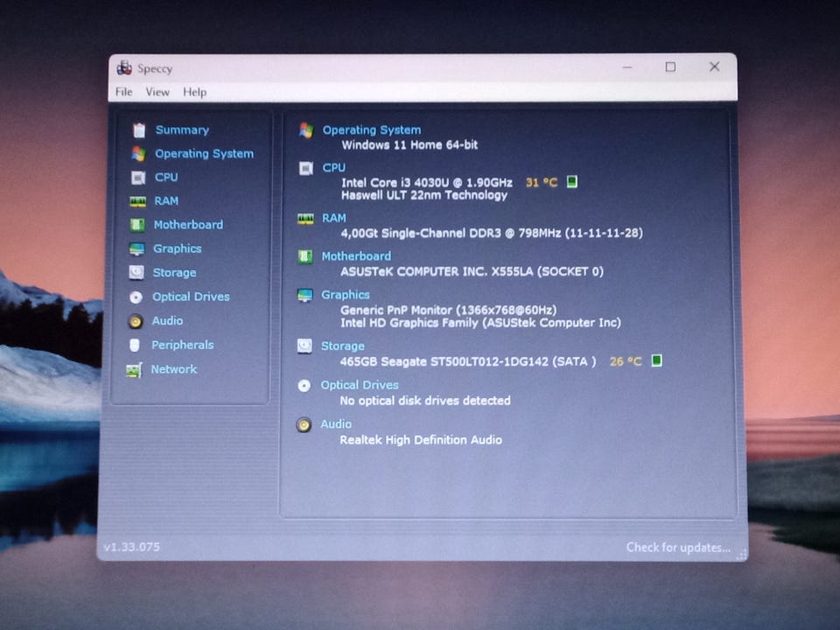
Task: Select Optical Drives in the sidebar
Action: click(191, 297)
